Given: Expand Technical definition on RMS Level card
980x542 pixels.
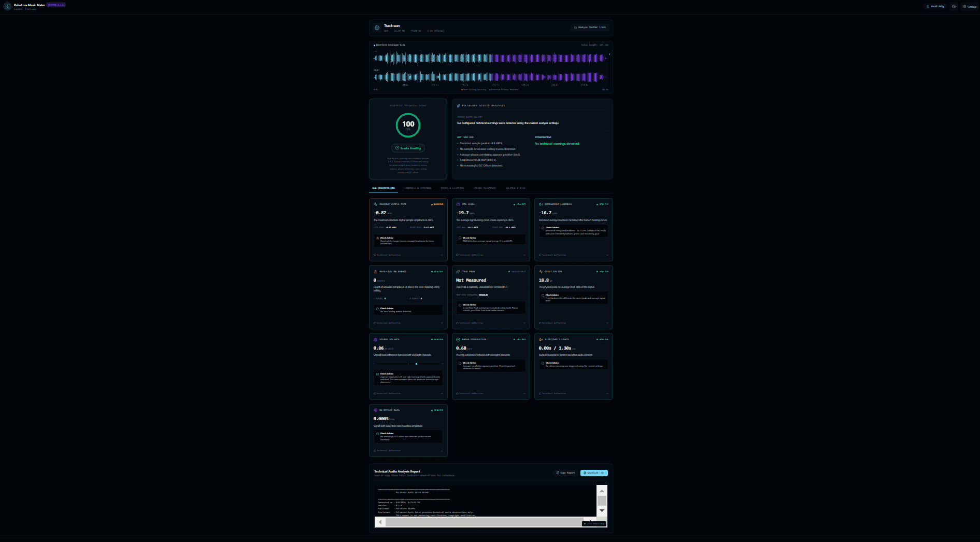Looking at the screenshot, I should (491, 255).
